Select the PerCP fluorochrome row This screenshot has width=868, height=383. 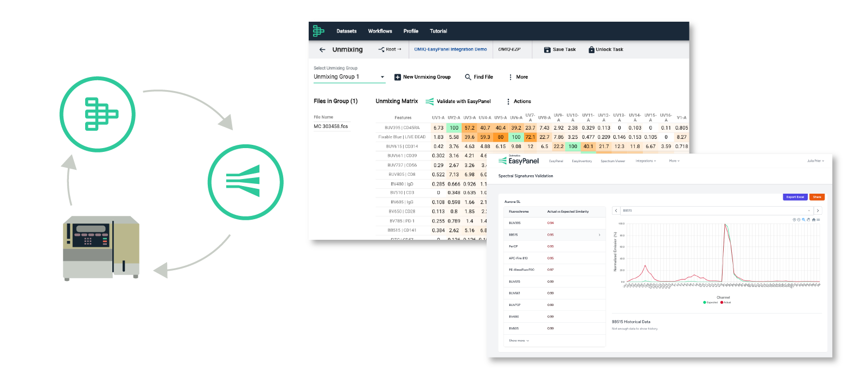tap(554, 246)
